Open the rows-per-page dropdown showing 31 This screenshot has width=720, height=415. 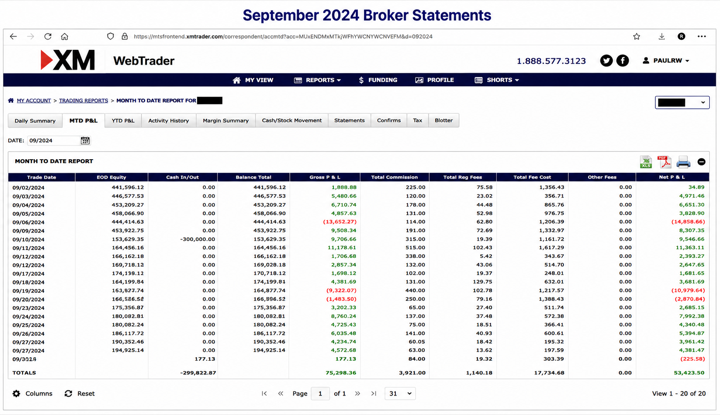click(400, 393)
